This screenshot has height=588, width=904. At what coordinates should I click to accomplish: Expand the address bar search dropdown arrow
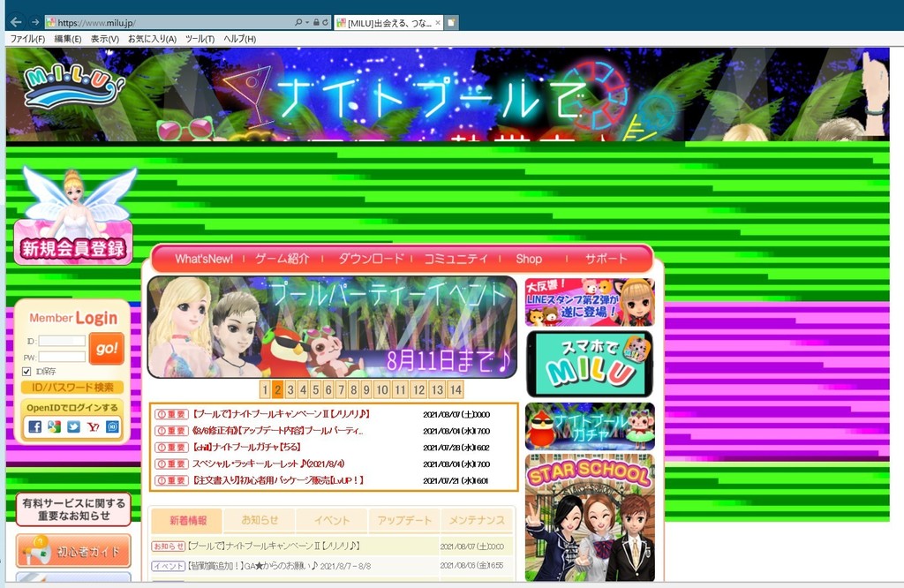tap(307, 22)
